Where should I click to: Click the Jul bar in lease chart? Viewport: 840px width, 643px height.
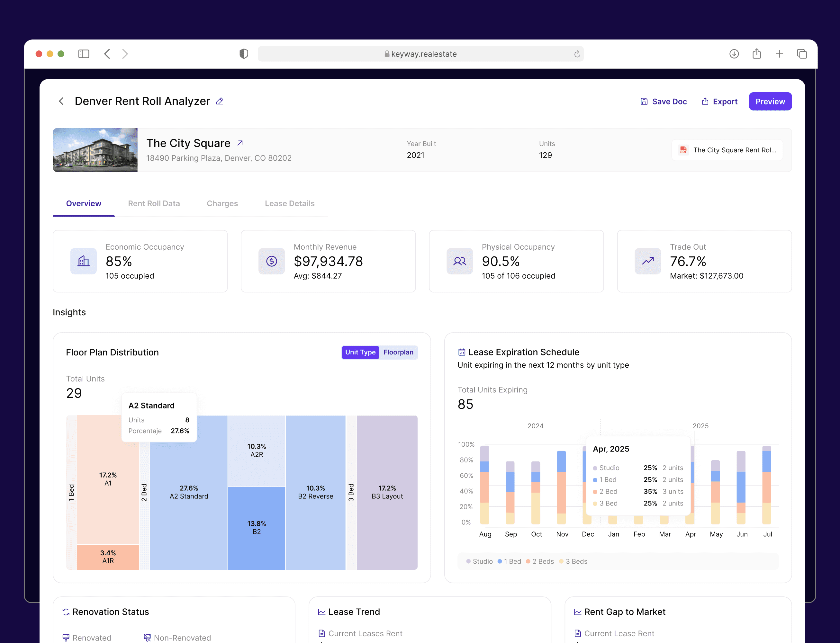pos(766,485)
